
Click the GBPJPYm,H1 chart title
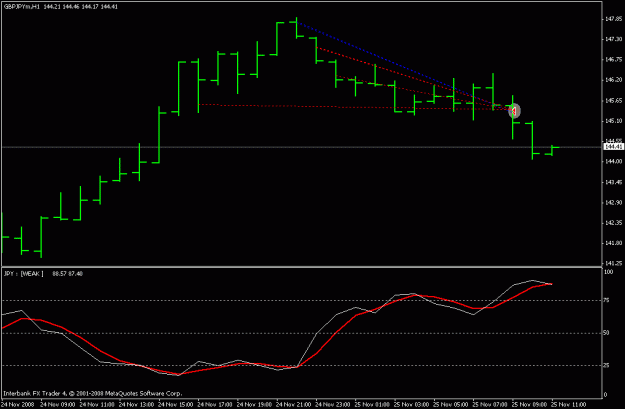pos(22,7)
